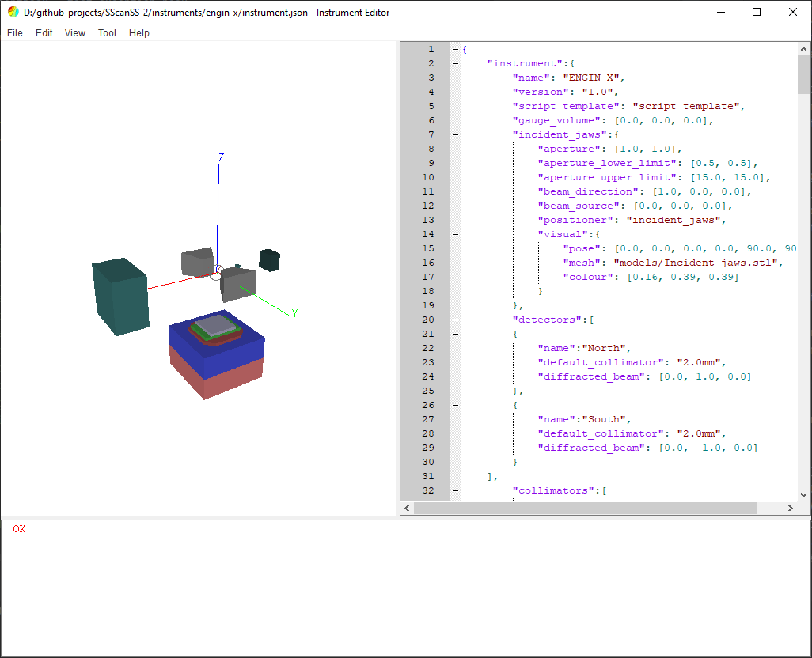The height and width of the screenshot is (658, 812).
Task: Open the Tool menu
Action: 107,33
